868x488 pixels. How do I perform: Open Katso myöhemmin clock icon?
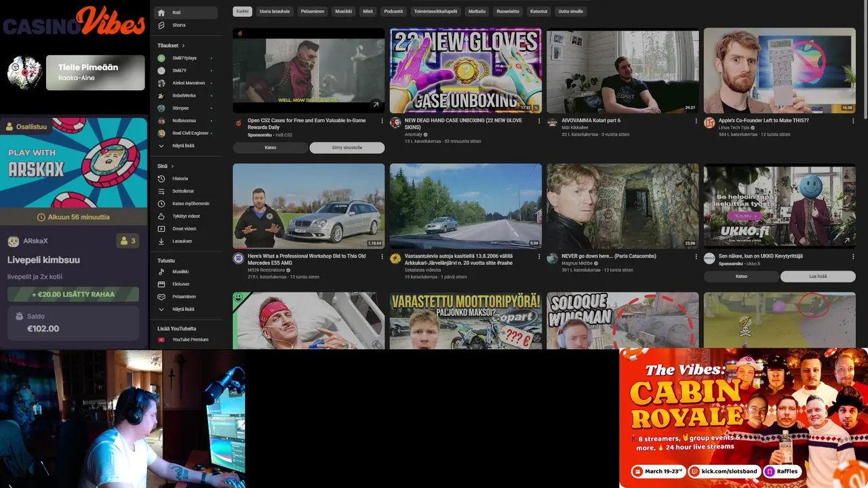161,203
